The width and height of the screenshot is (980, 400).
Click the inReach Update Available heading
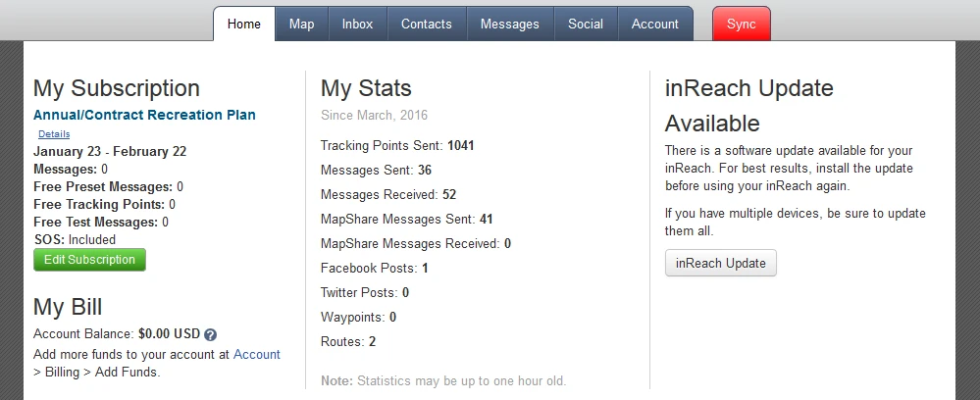[x=748, y=105]
